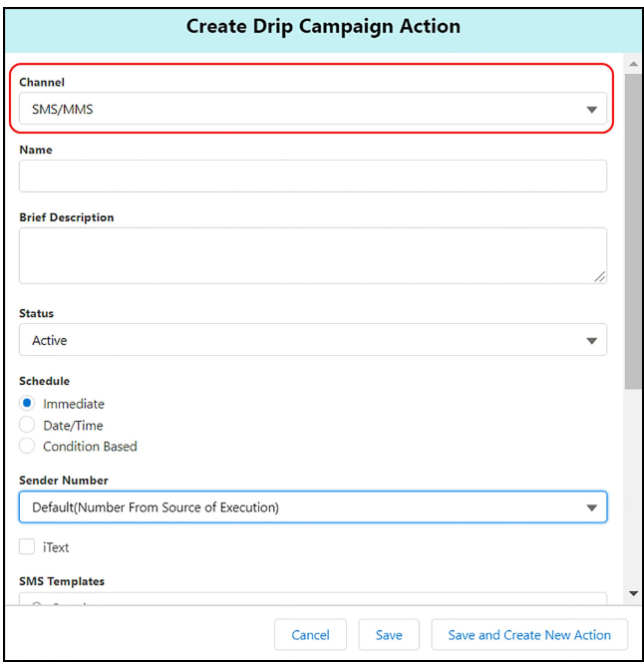Open the Sender Number dropdown
The width and height of the screenshot is (644, 662).
[x=299, y=507]
